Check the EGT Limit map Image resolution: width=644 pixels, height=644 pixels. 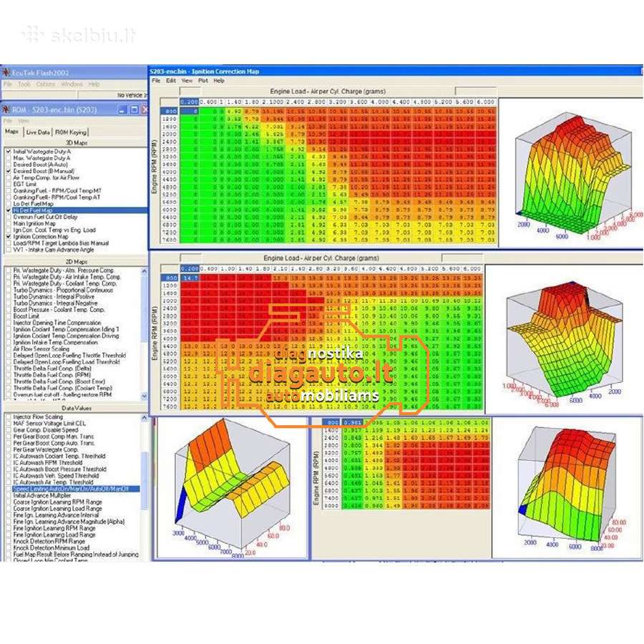[9, 185]
